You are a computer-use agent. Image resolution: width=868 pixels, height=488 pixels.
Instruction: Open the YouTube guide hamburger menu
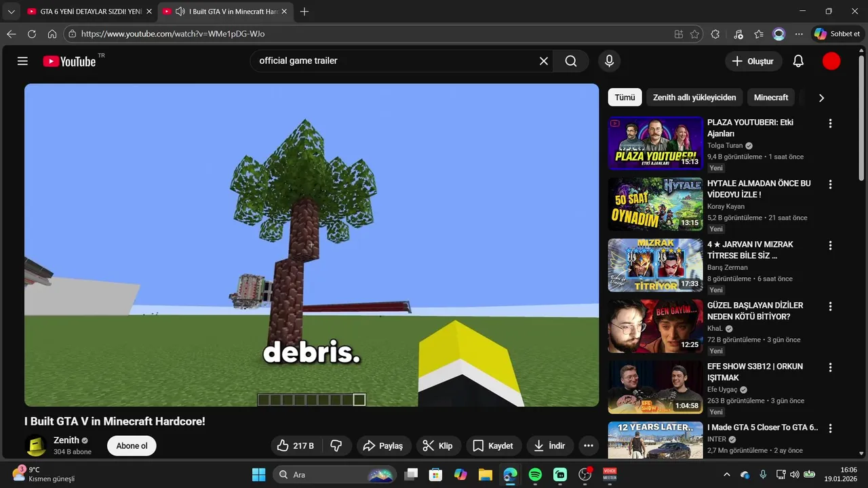click(22, 61)
